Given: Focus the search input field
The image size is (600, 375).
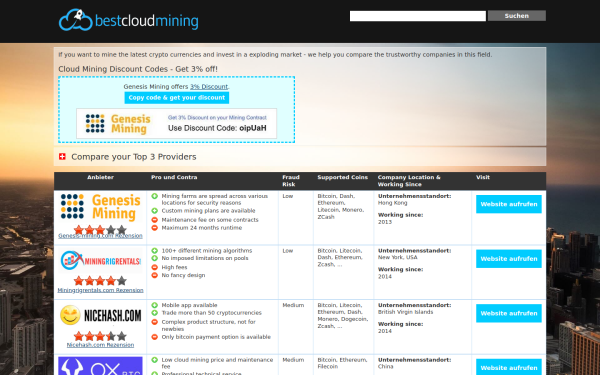Looking at the screenshot, I should (x=417, y=16).
